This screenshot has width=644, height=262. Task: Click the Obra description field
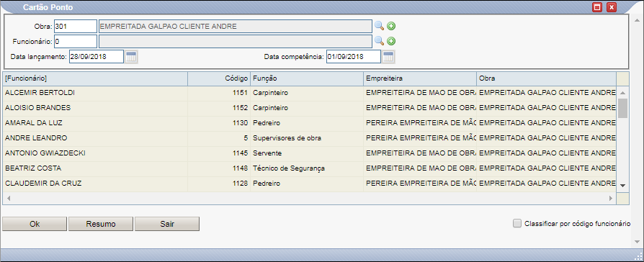click(x=236, y=27)
